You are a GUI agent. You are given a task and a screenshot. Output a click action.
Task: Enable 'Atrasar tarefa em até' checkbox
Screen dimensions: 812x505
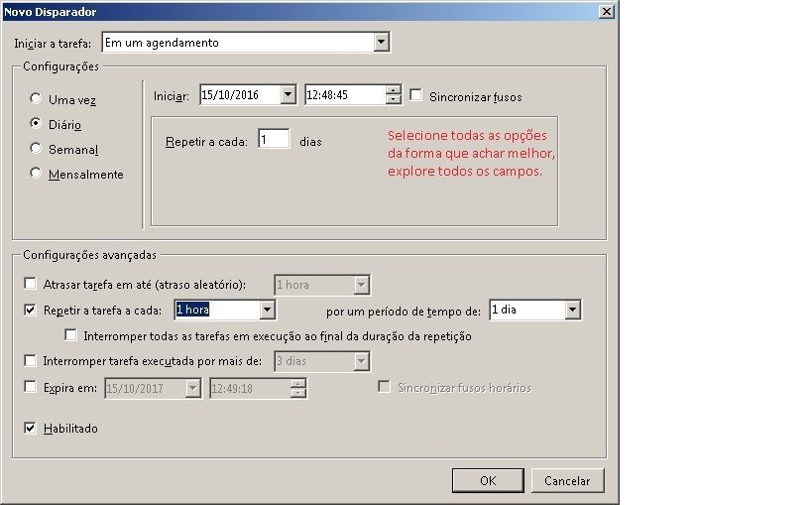coord(30,284)
